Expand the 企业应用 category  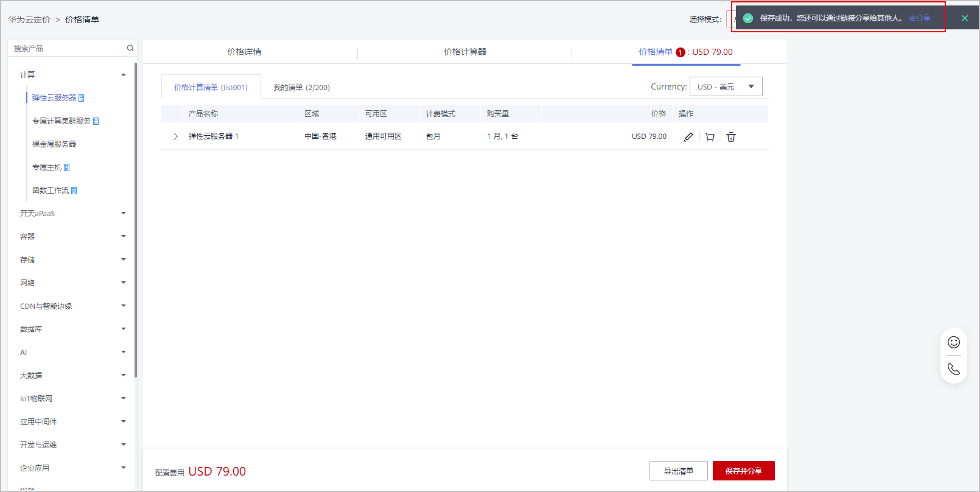(x=124, y=468)
